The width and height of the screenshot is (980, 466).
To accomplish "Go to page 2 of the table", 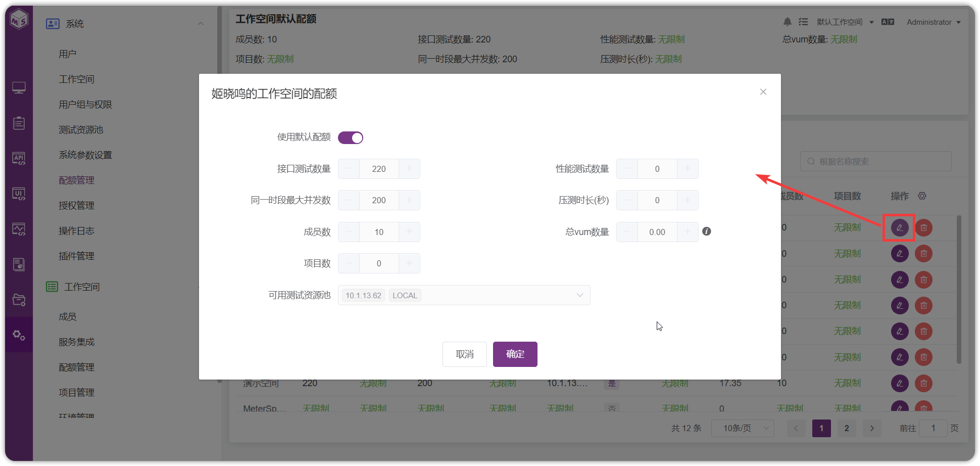I will tap(847, 428).
